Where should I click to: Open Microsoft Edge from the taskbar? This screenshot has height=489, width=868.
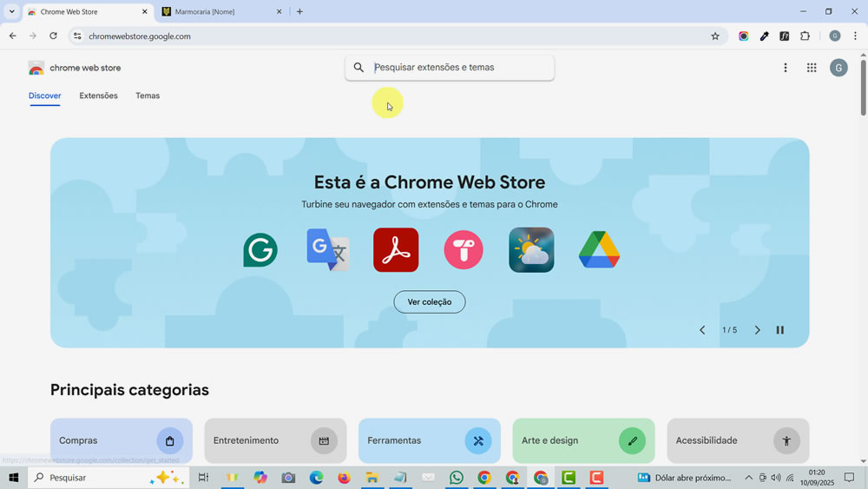(x=316, y=478)
